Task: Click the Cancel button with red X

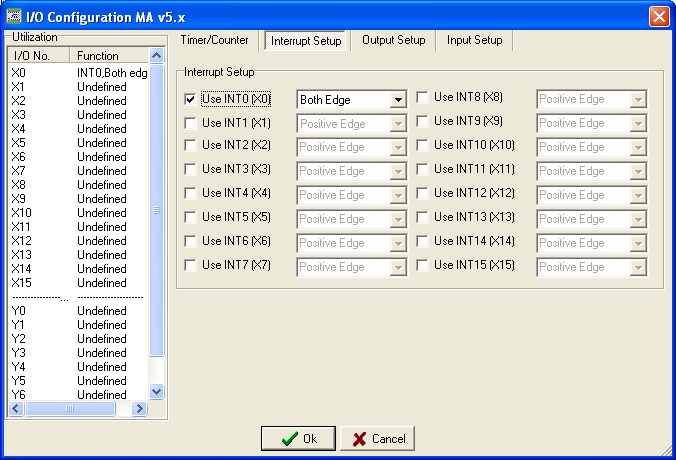Action: pyautogui.click(x=377, y=438)
